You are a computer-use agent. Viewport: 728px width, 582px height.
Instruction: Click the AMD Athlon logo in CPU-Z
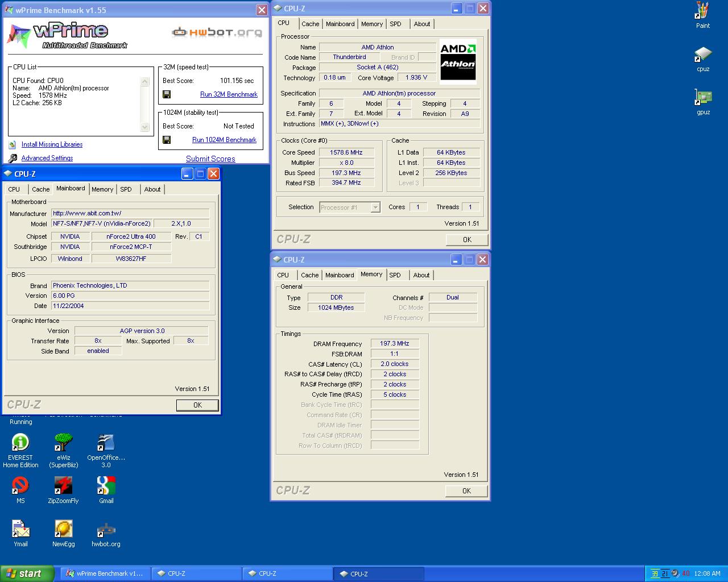tap(458, 62)
